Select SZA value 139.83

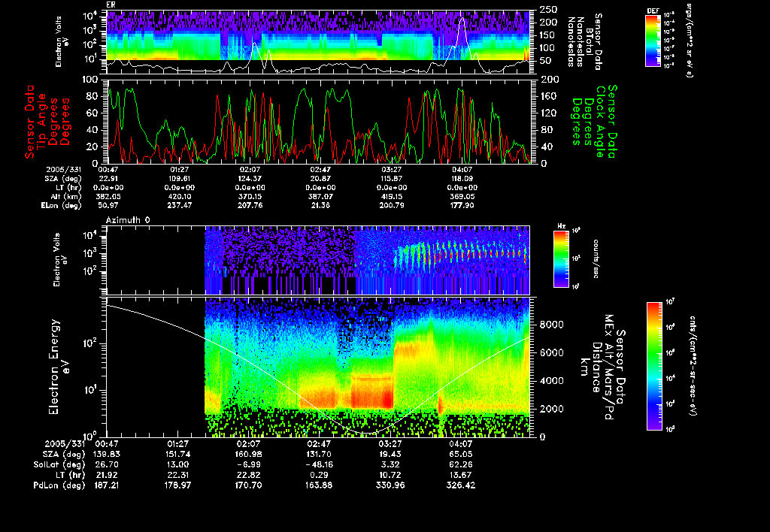(x=107, y=455)
